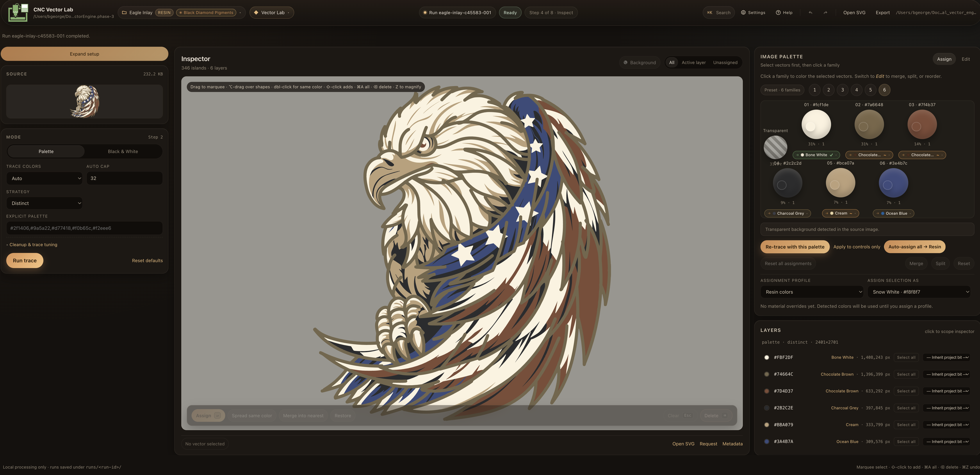The width and height of the screenshot is (980, 475).
Task: Open Help via the question mark icon
Action: pos(778,13)
